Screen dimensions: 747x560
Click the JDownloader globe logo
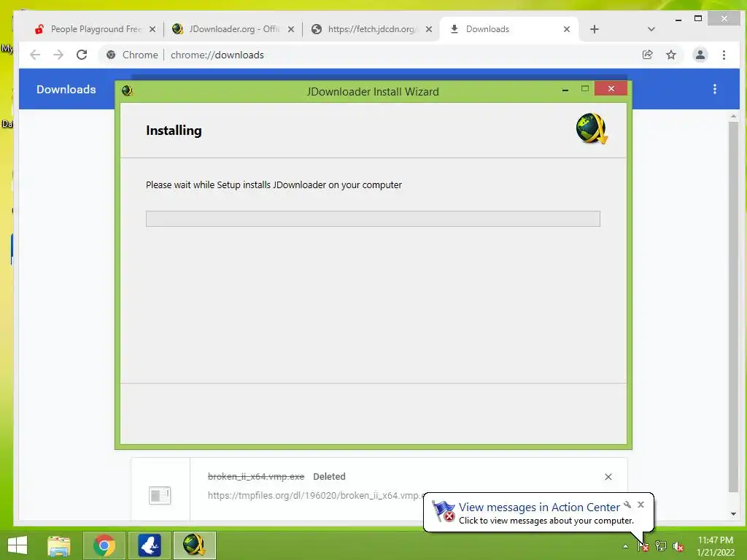click(592, 128)
